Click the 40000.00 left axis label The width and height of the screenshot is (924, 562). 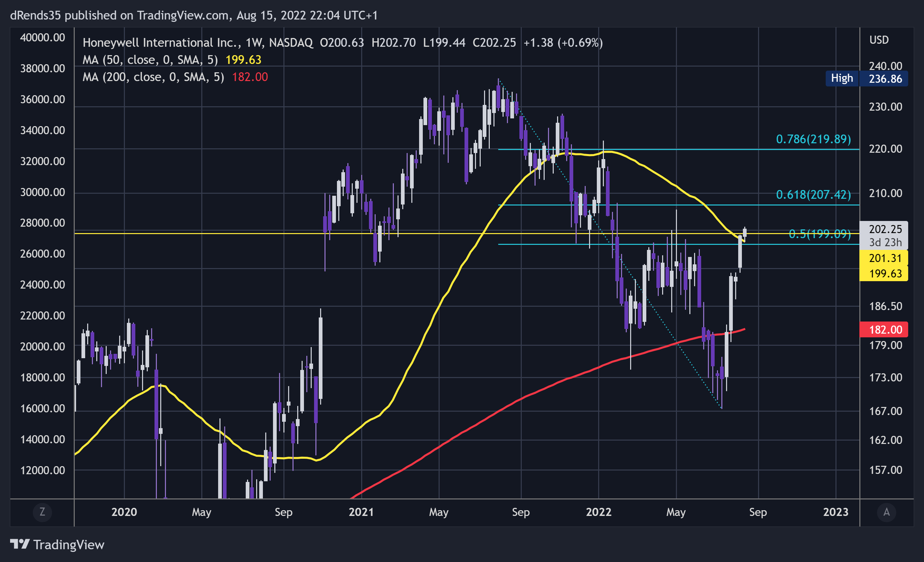point(42,37)
